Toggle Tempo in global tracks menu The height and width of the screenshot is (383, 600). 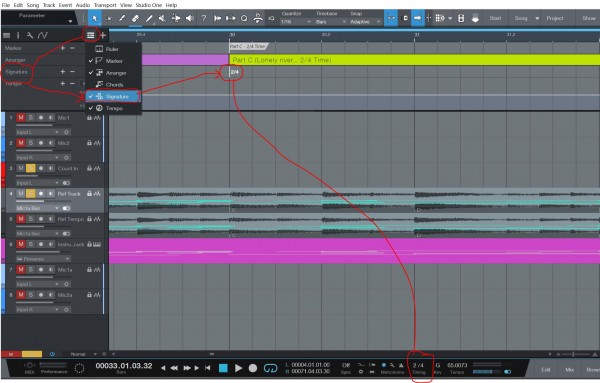pos(113,108)
